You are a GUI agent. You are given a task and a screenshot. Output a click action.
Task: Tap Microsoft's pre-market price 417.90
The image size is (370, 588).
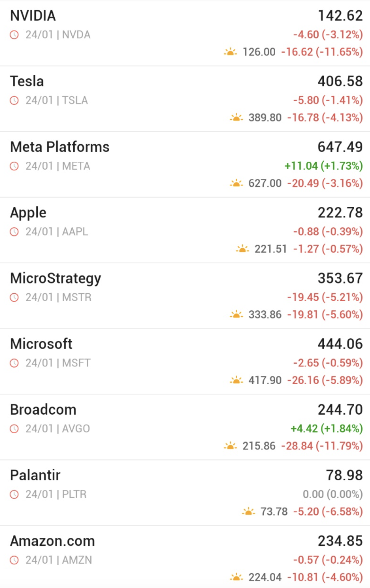click(265, 380)
